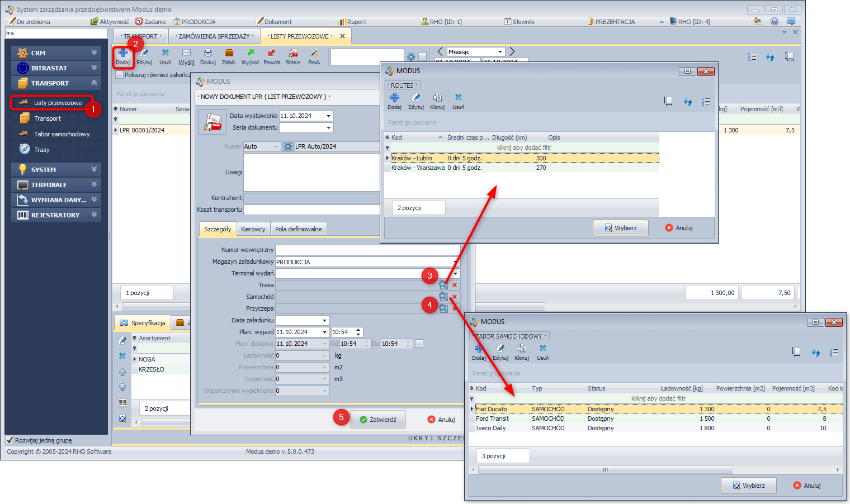Image resolution: width=850 pixels, height=504 pixels.
Task: Click the search icon next to Trasa field
Action: pyautogui.click(x=443, y=285)
